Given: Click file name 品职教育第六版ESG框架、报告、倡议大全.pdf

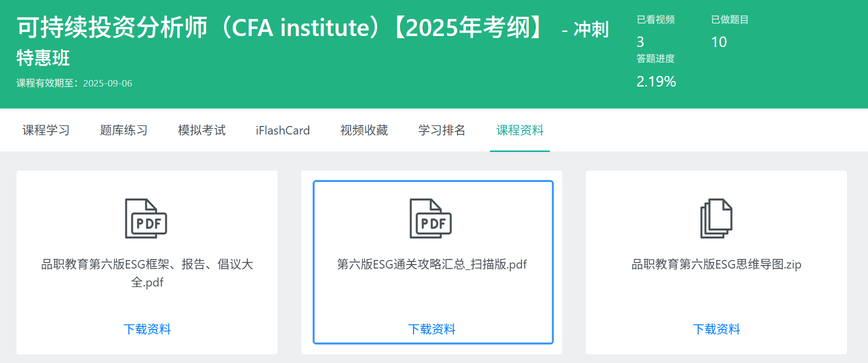Looking at the screenshot, I should click(x=147, y=273).
